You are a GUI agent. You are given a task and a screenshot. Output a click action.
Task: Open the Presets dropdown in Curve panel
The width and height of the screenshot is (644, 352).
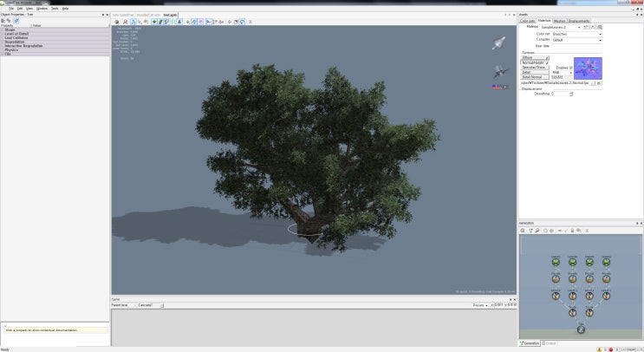coord(480,305)
